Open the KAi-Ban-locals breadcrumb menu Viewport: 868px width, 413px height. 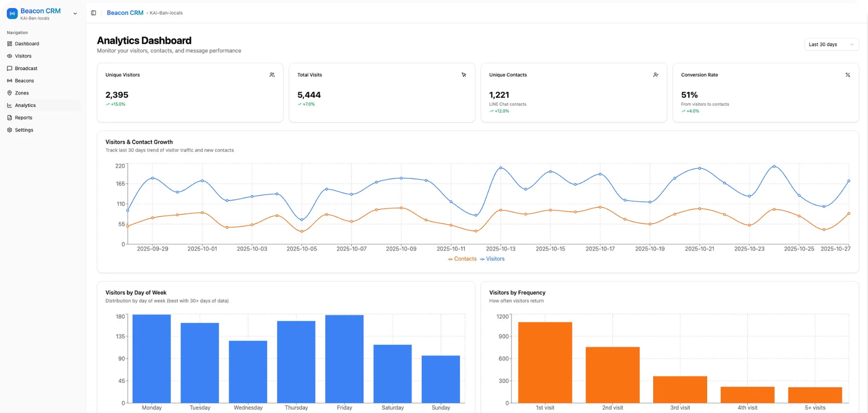166,12
